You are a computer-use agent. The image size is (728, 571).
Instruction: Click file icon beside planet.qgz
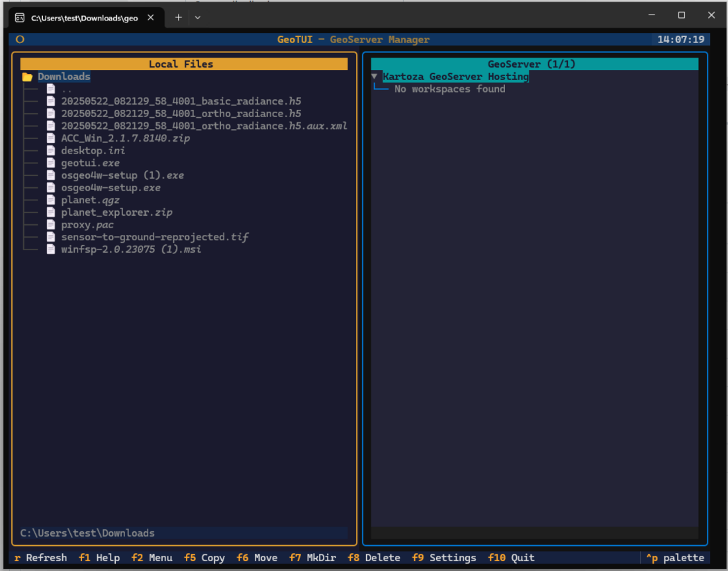pos(51,200)
